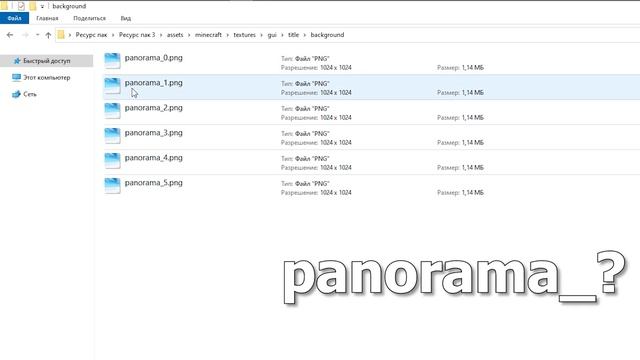Expand chevron after title breadcrumb
The height and width of the screenshot is (360, 640).
[304, 35]
